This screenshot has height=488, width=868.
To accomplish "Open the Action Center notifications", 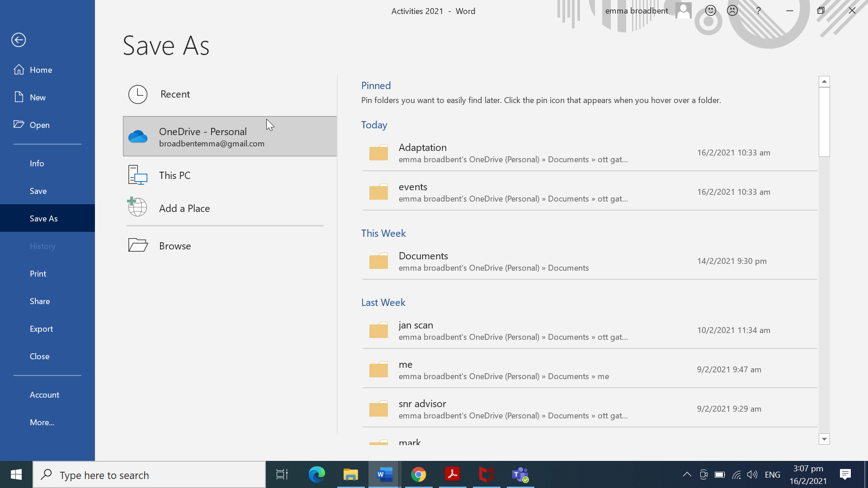I will (x=845, y=474).
